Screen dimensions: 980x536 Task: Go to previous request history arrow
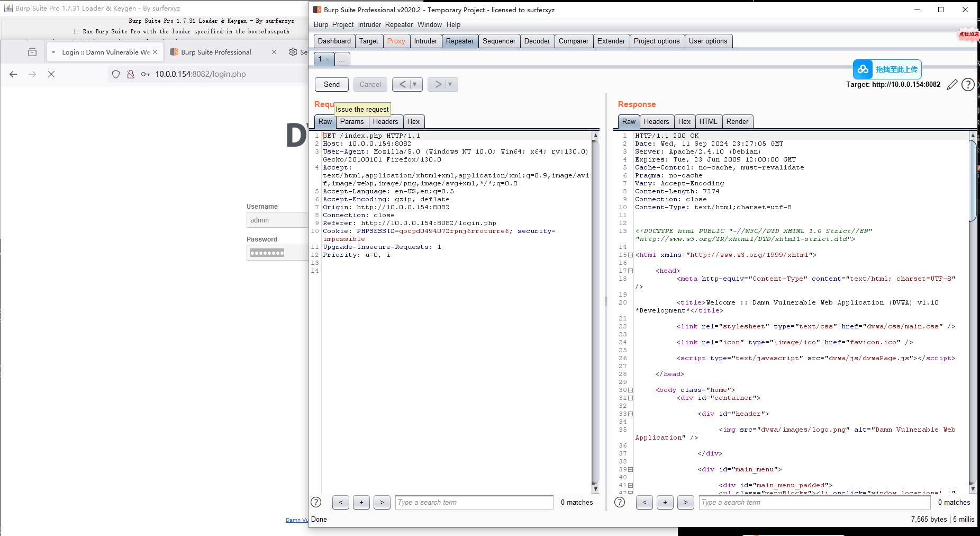pos(402,84)
